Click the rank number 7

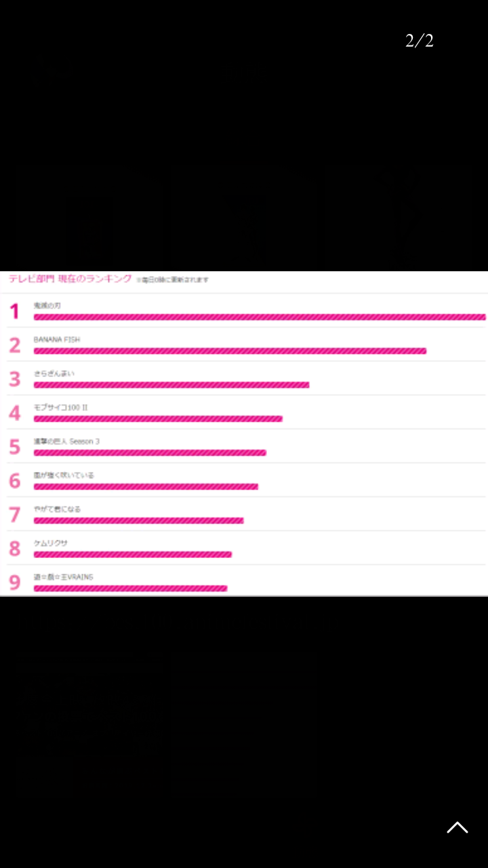[x=15, y=515]
